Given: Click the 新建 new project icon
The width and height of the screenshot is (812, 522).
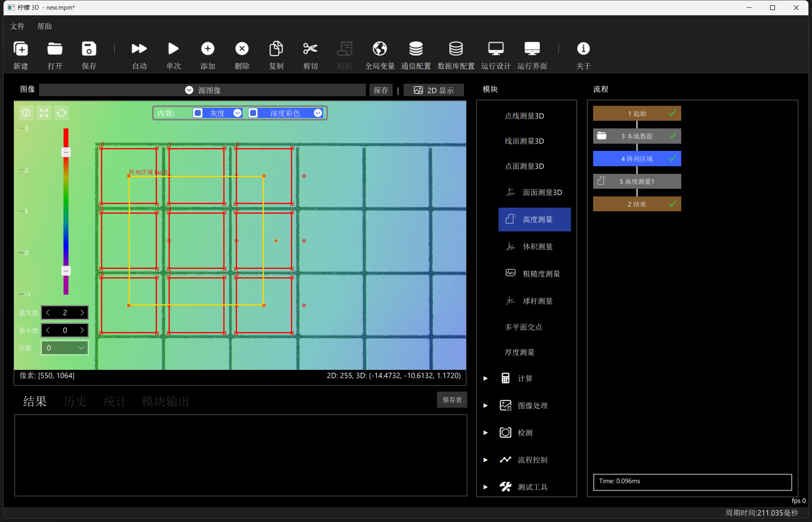Looking at the screenshot, I should [x=21, y=49].
